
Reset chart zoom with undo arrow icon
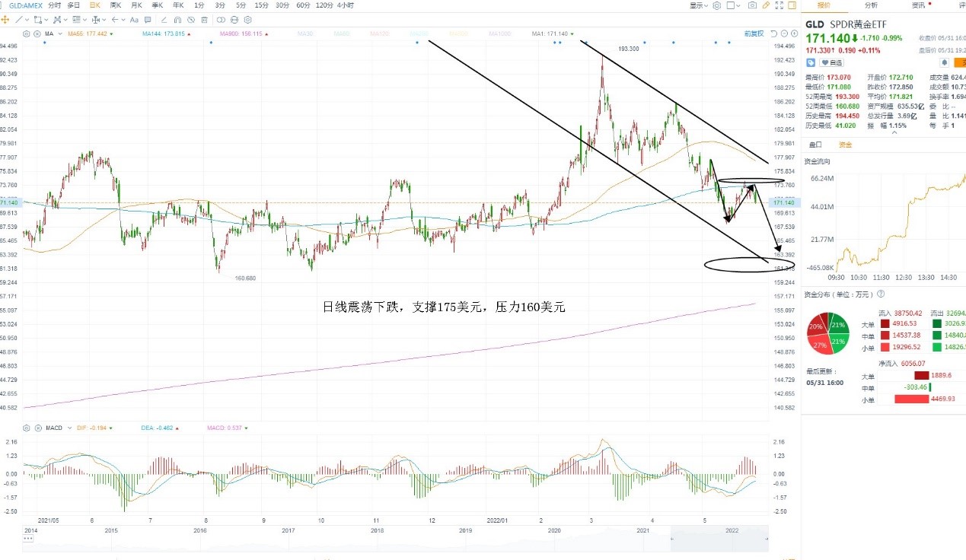(x=773, y=33)
